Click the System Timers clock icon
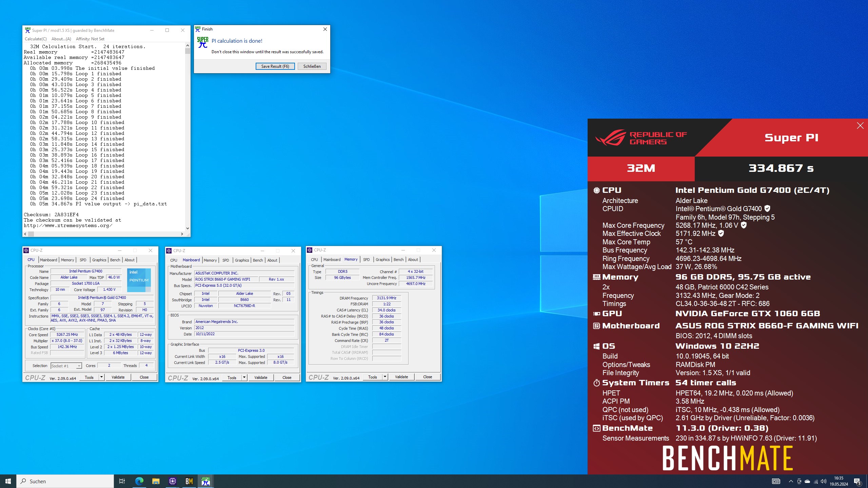The image size is (868, 488). (x=596, y=383)
